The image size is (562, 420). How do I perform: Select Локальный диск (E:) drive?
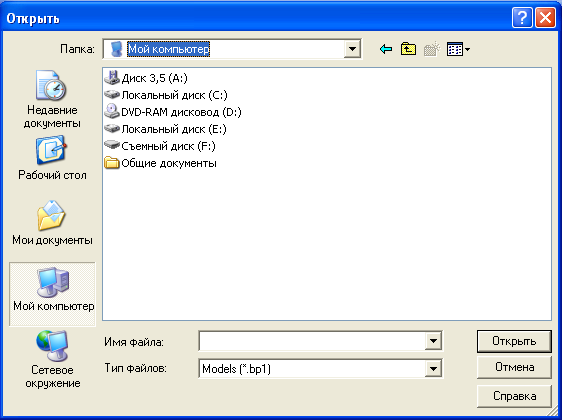click(165, 129)
